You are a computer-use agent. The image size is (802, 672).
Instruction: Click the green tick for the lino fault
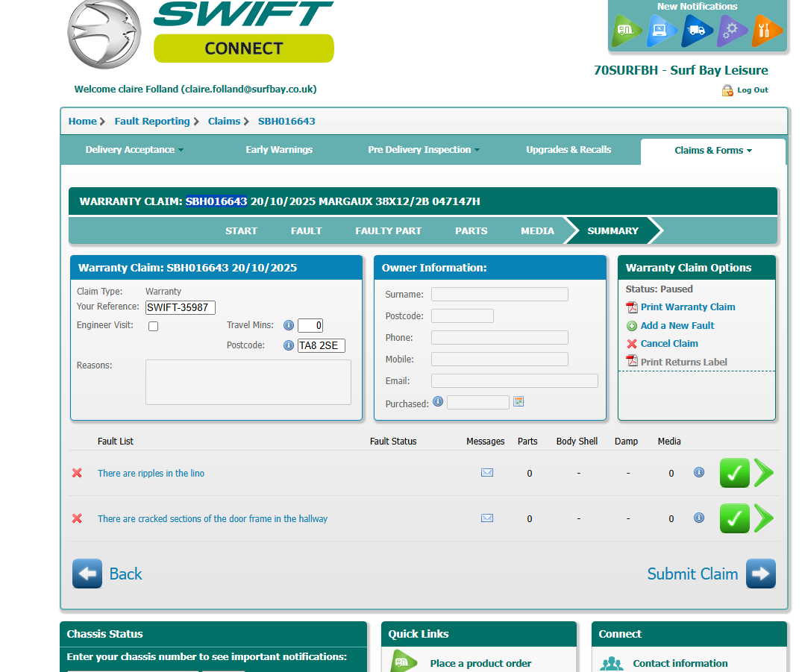(734, 473)
